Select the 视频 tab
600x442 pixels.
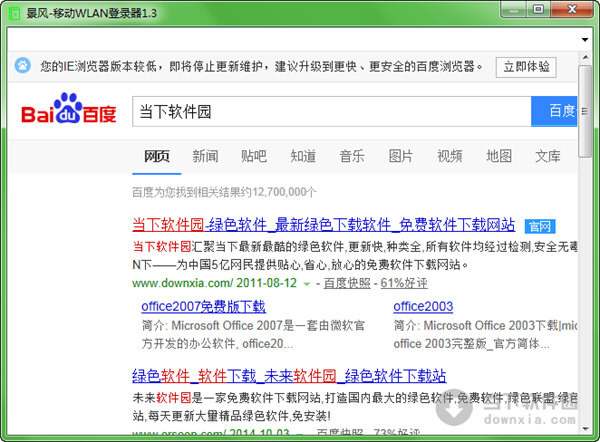pyautogui.click(x=450, y=156)
